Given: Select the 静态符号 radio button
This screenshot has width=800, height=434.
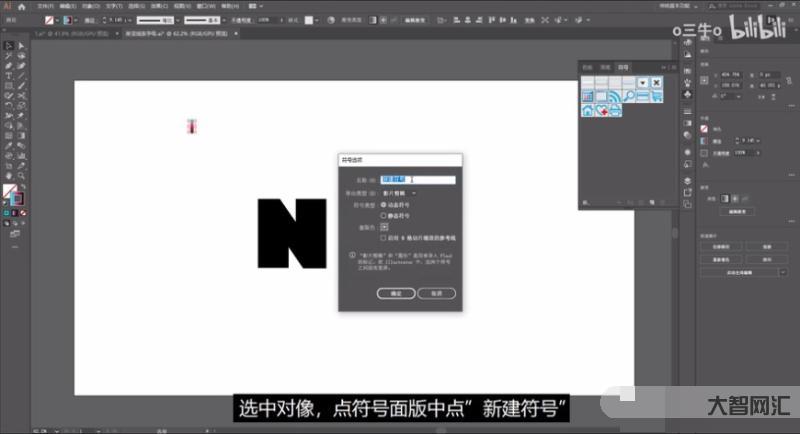Looking at the screenshot, I should tap(383, 215).
